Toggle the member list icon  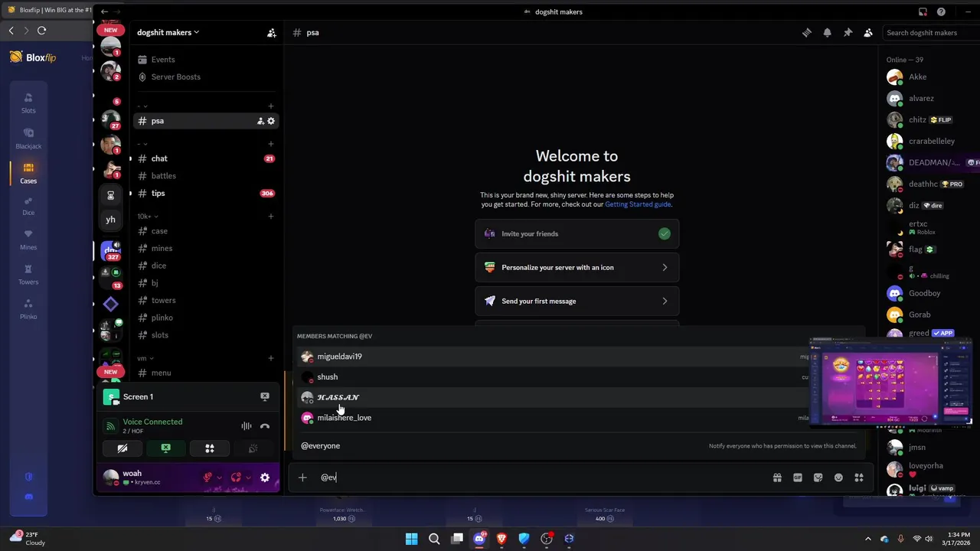click(x=868, y=33)
